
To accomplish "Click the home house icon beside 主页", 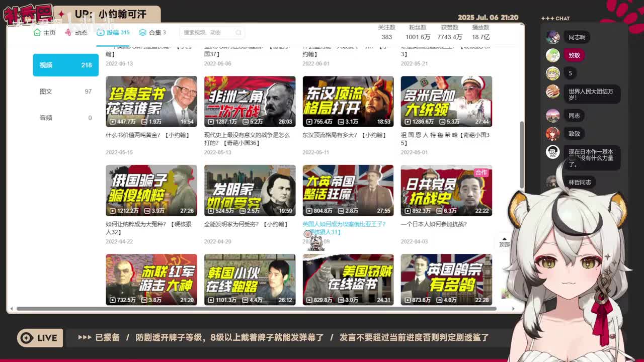I will (37, 33).
